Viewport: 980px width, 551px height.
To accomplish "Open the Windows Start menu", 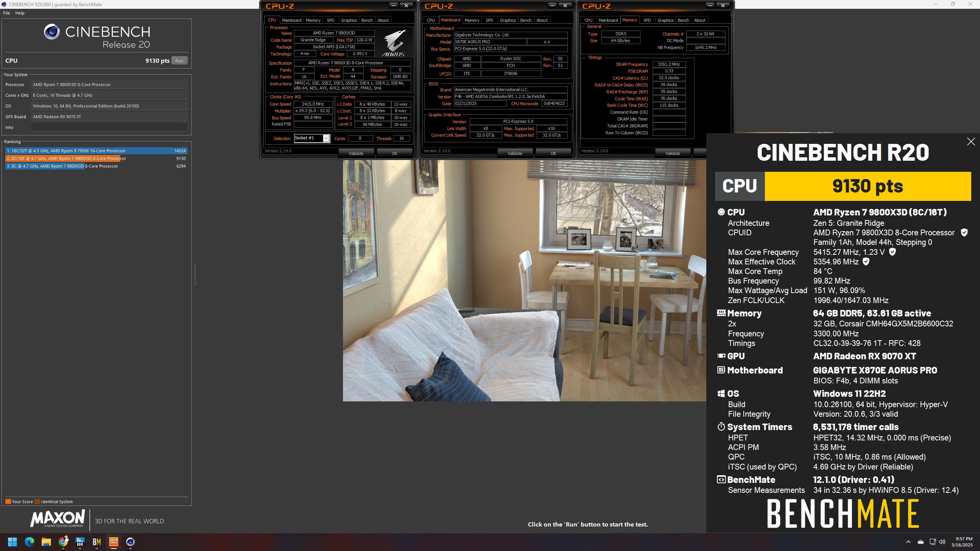I will tap(12, 542).
